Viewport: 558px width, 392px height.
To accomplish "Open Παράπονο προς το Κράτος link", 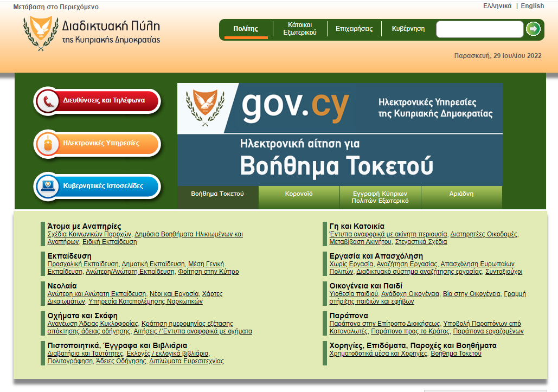I will point(411,331).
